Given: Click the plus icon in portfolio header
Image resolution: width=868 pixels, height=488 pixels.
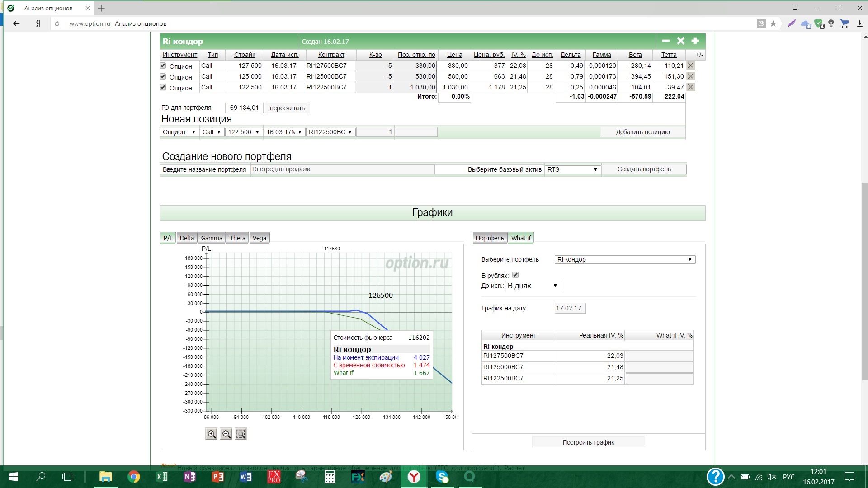Looking at the screenshot, I should point(695,41).
